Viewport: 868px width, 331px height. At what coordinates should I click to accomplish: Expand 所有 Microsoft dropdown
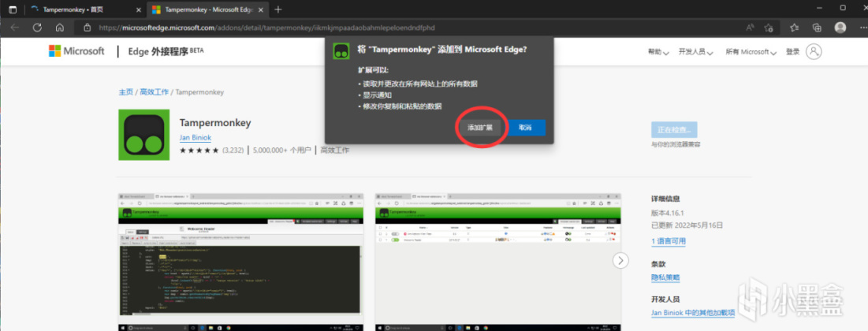pyautogui.click(x=751, y=52)
